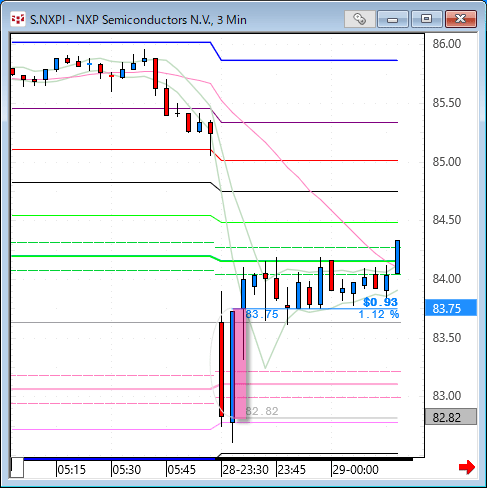Click the $0.93 value label on chart
This screenshot has width=487, height=488.
(x=380, y=302)
